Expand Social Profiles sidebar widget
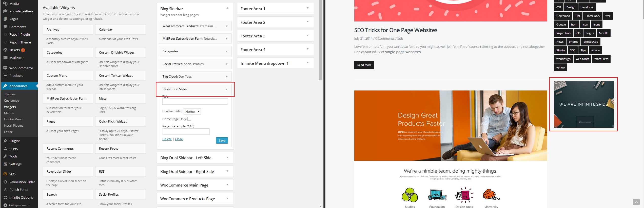The width and height of the screenshot is (644, 208). pyautogui.click(x=227, y=64)
